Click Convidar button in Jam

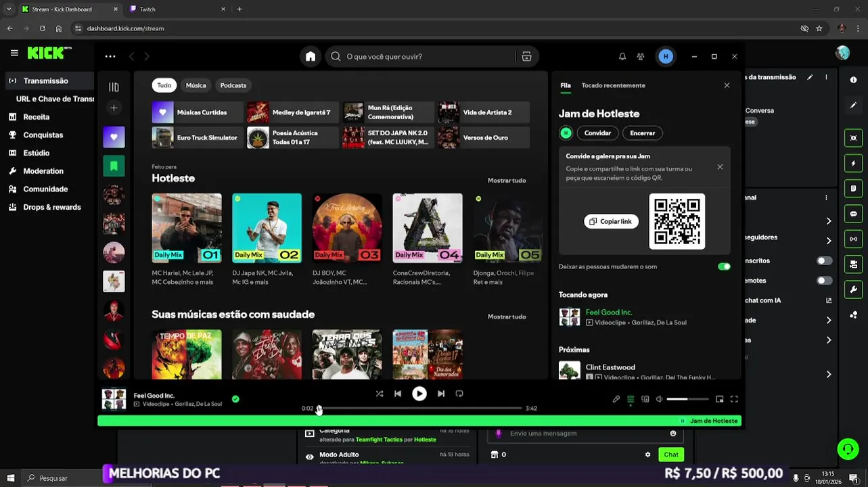(x=597, y=133)
